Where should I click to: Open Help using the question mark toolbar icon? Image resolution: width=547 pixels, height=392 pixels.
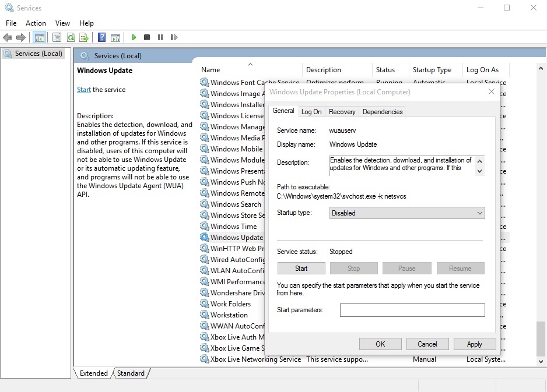coord(103,37)
